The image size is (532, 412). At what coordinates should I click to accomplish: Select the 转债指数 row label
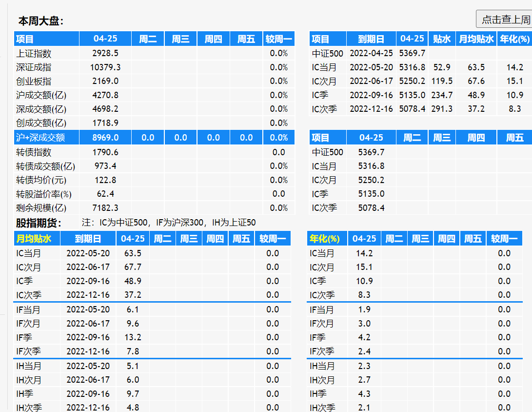click(34, 152)
